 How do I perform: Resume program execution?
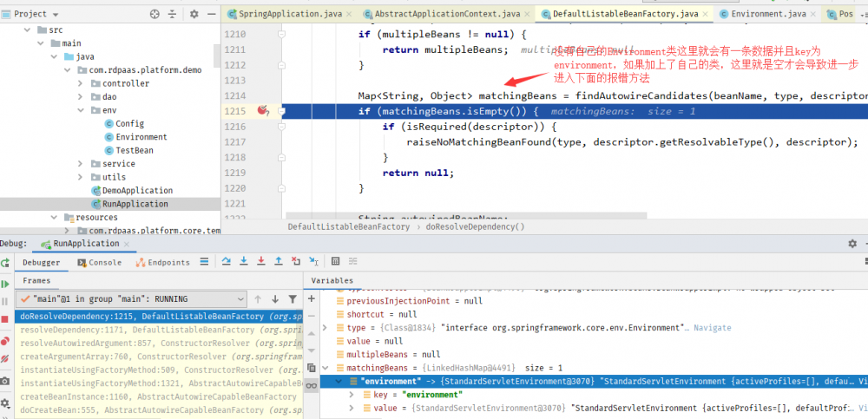click(x=5, y=284)
